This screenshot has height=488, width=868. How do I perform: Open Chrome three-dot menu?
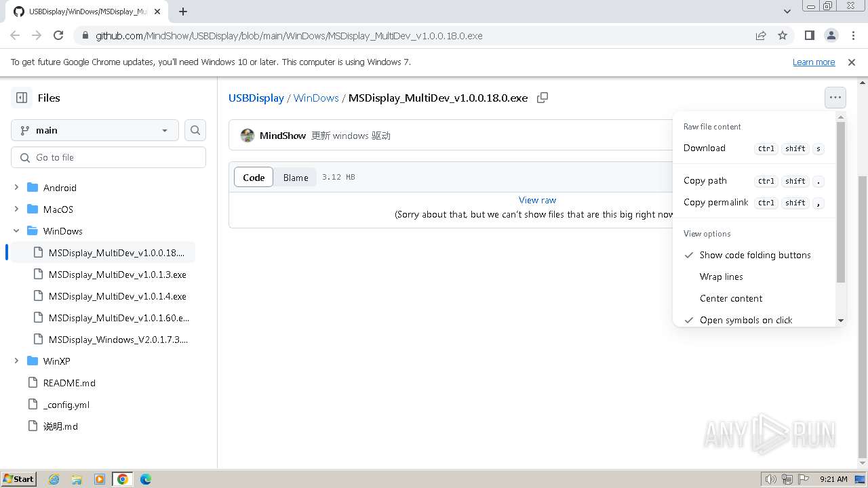(852, 35)
